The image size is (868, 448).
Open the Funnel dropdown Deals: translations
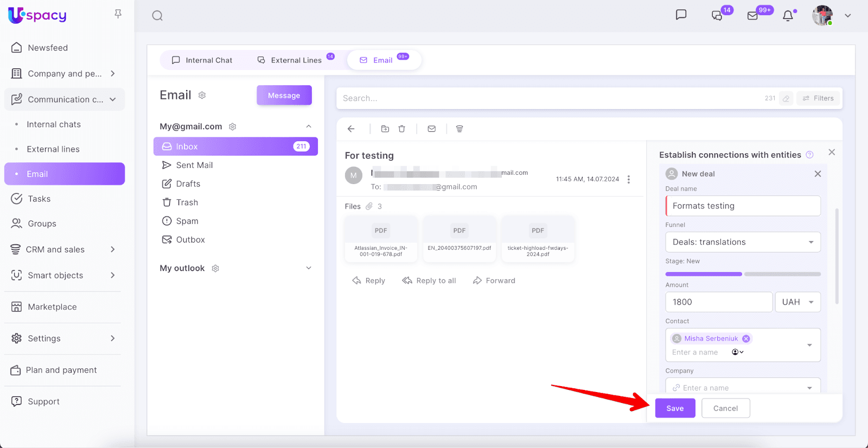[743, 242]
